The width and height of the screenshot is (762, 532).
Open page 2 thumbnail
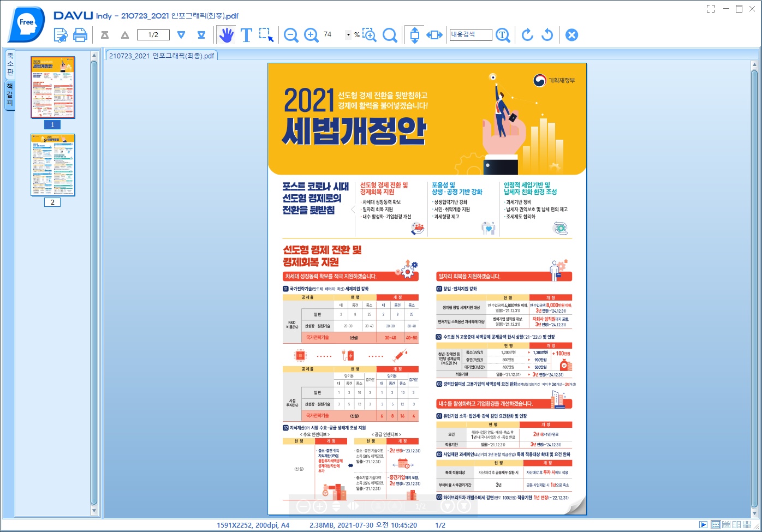coord(53,165)
